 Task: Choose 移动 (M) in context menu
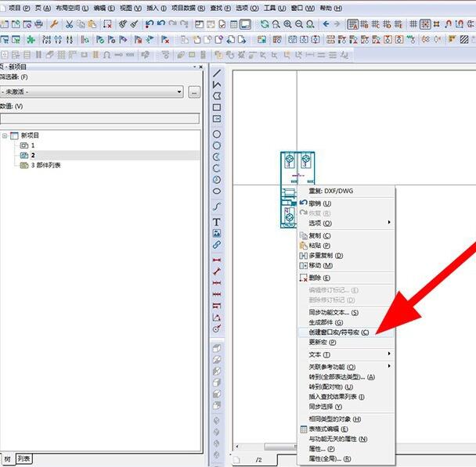point(346,265)
